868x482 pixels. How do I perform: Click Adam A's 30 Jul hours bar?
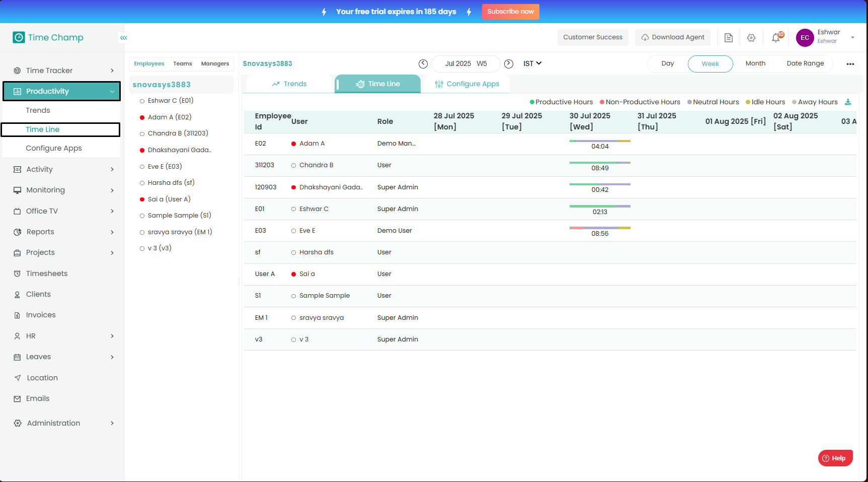click(600, 142)
